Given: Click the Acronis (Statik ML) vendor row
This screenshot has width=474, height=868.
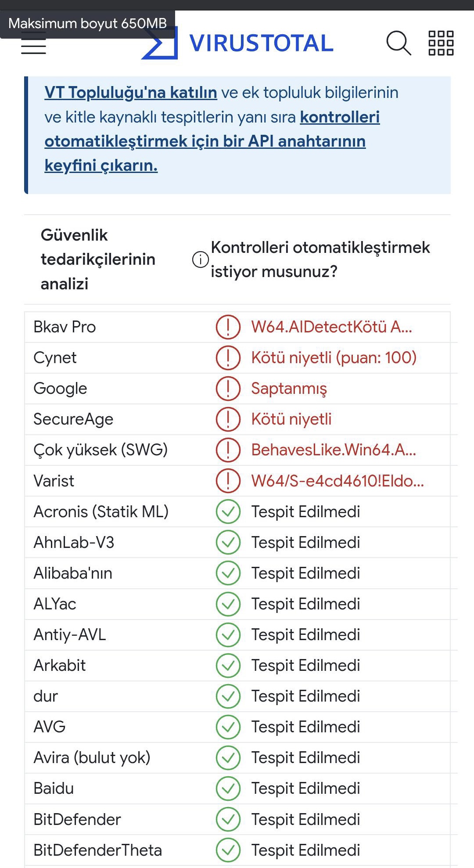Looking at the screenshot, I should (x=101, y=512).
